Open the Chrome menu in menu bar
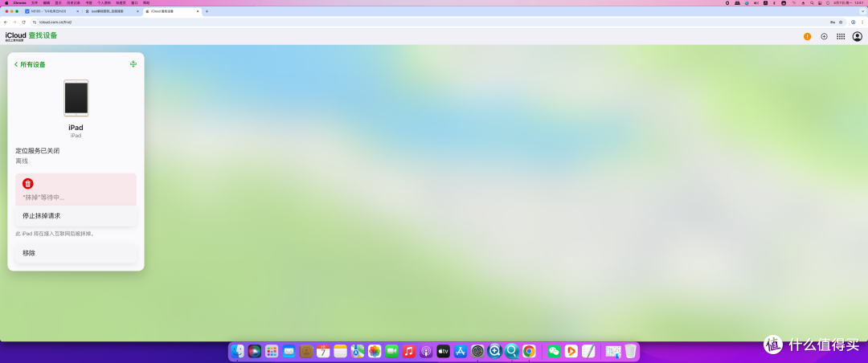868x363 pixels. 20,2
